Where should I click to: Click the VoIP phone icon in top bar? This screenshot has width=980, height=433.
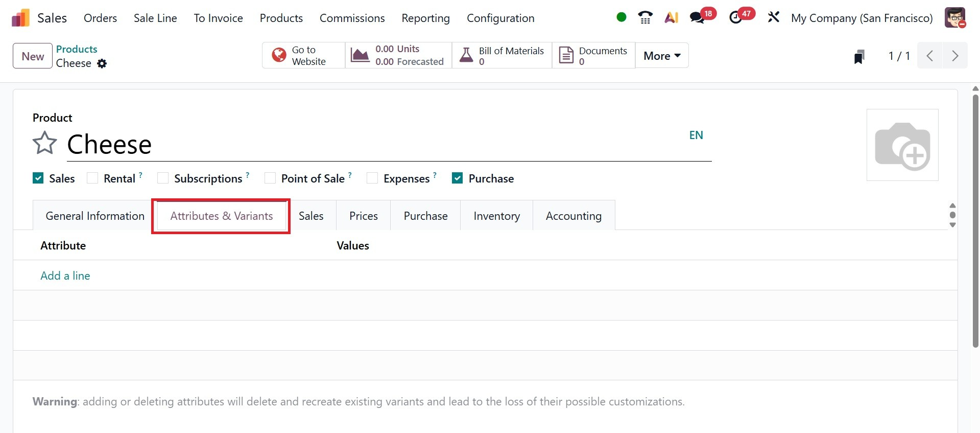(x=646, y=18)
